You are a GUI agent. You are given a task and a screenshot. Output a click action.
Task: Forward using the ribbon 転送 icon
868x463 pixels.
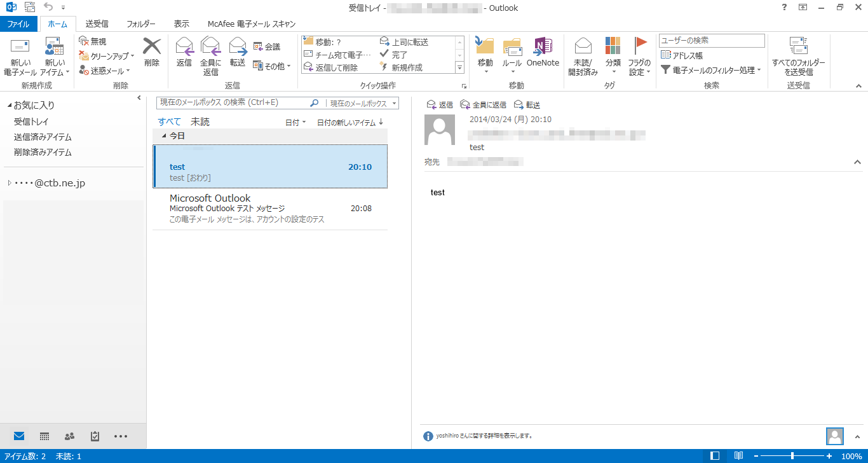[238, 52]
